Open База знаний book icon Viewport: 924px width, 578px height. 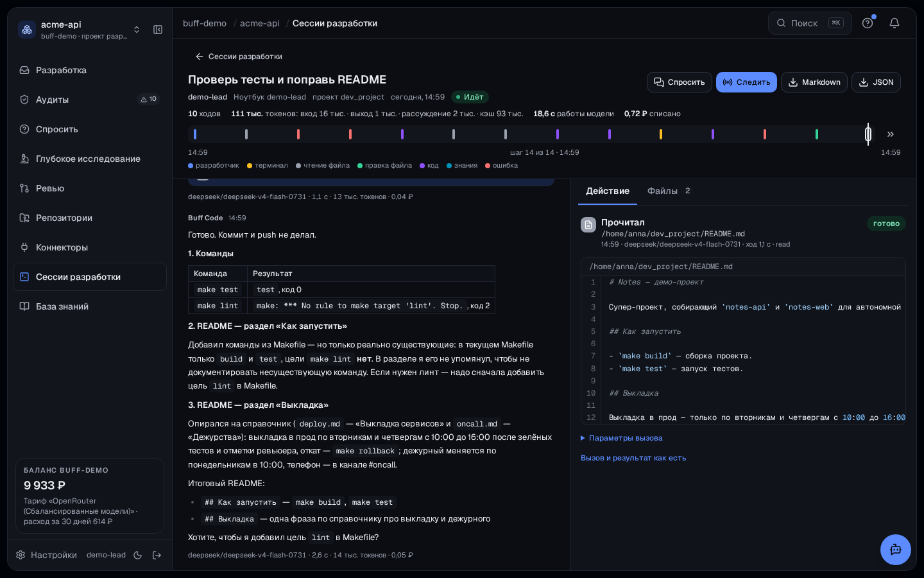point(24,306)
